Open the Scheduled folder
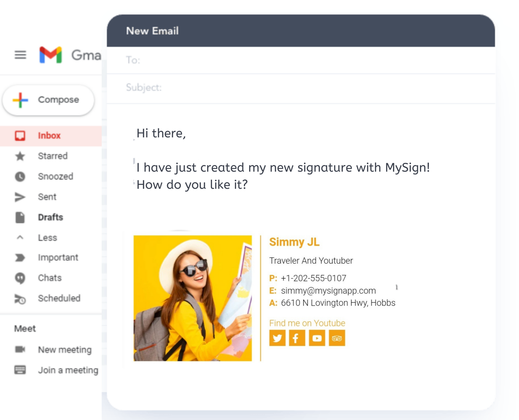 point(59,298)
